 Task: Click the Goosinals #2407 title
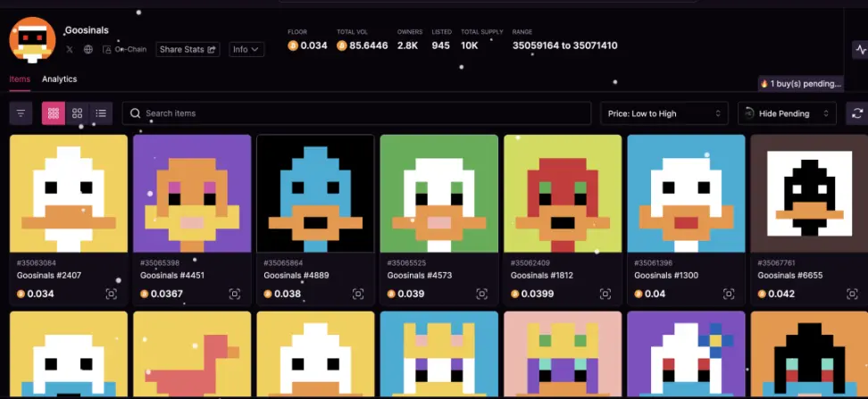[49, 276]
